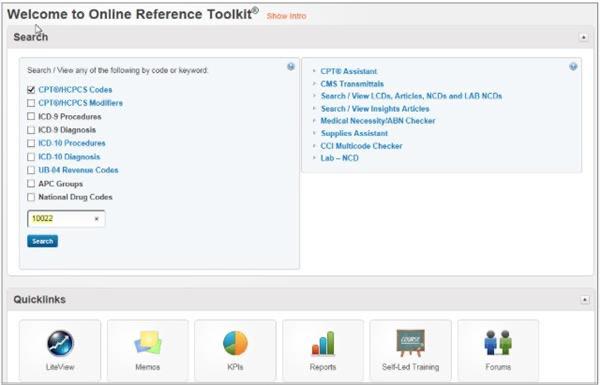
Task: Open the Supplies Assistant link
Action: pyautogui.click(x=354, y=133)
